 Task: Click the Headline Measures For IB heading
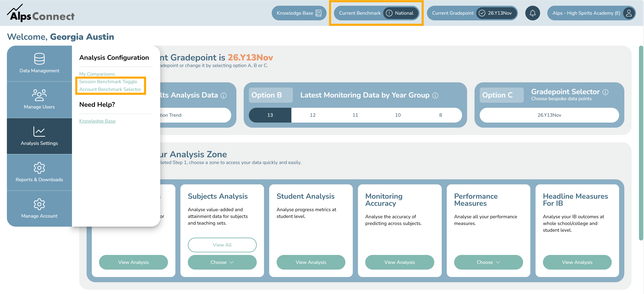(x=575, y=200)
